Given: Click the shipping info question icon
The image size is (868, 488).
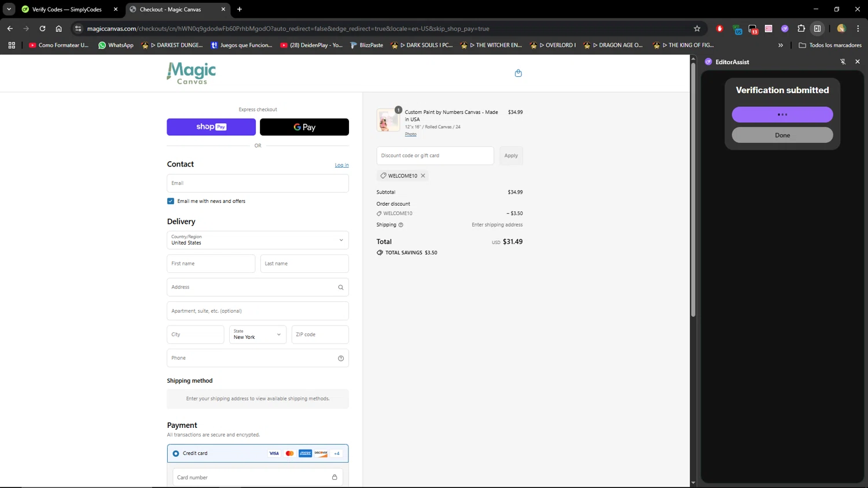Looking at the screenshot, I should pyautogui.click(x=400, y=225).
